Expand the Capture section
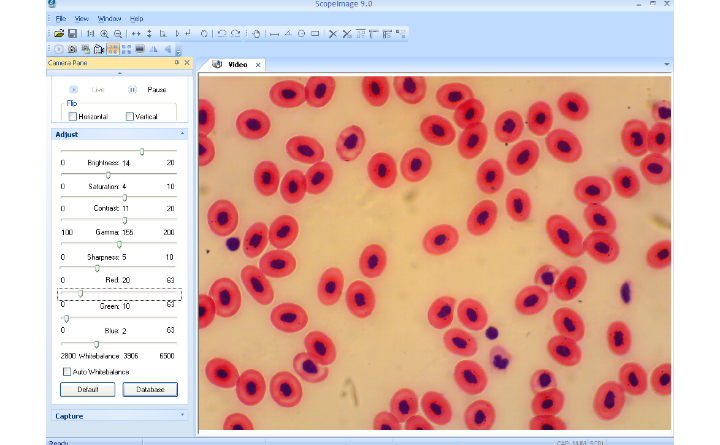 click(x=182, y=416)
